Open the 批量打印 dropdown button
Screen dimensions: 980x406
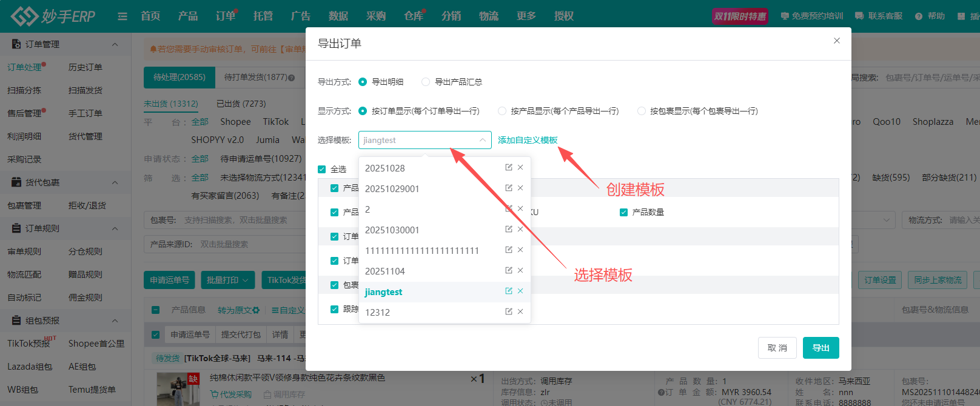[x=227, y=280]
